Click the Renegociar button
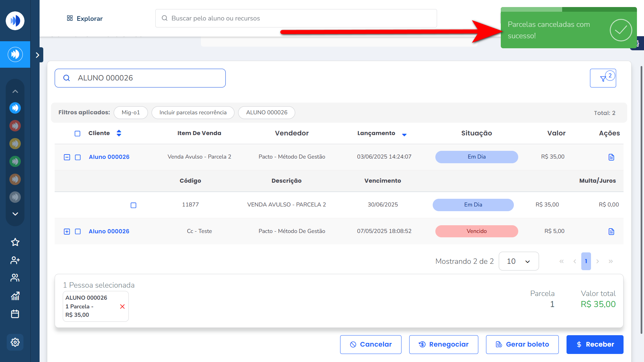The image size is (644, 362). click(x=443, y=344)
